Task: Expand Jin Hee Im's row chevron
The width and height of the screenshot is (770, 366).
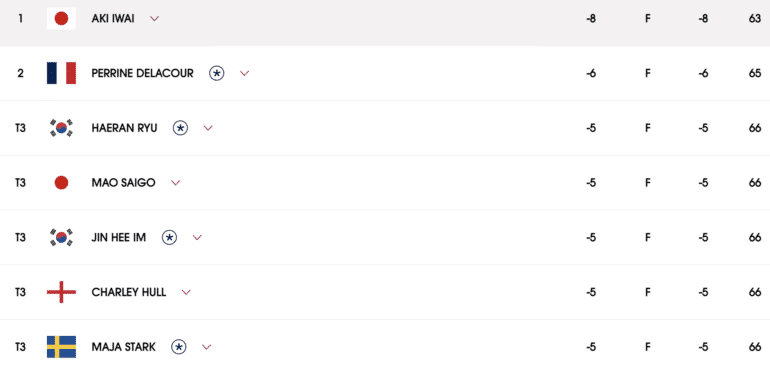Action: click(197, 238)
